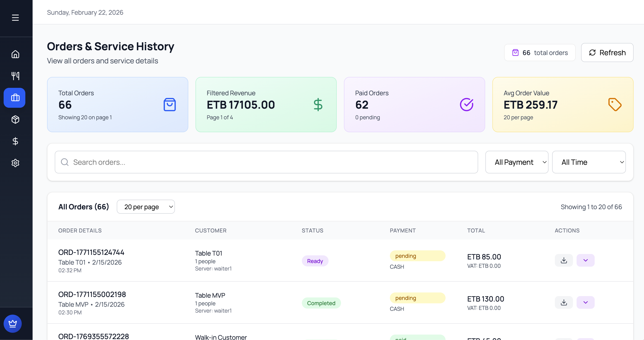The width and height of the screenshot is (644, 340).
Task: Open the hamburger menu in sidebar
Action: 15,17
